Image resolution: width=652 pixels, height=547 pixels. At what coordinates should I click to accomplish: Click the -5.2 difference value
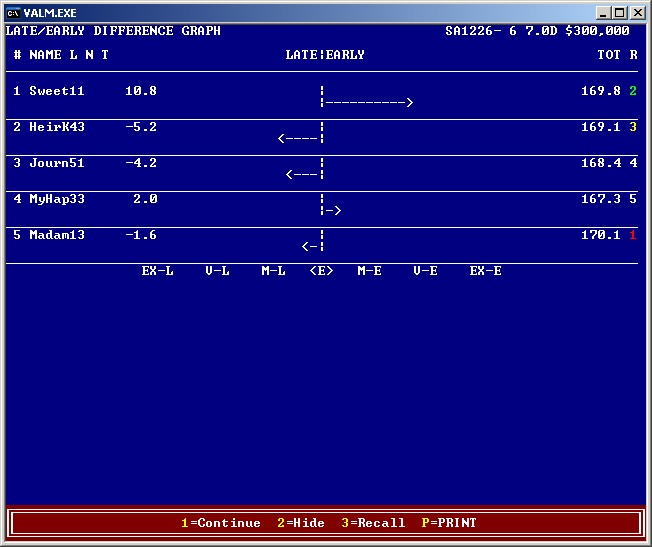[x=141, y=127]
